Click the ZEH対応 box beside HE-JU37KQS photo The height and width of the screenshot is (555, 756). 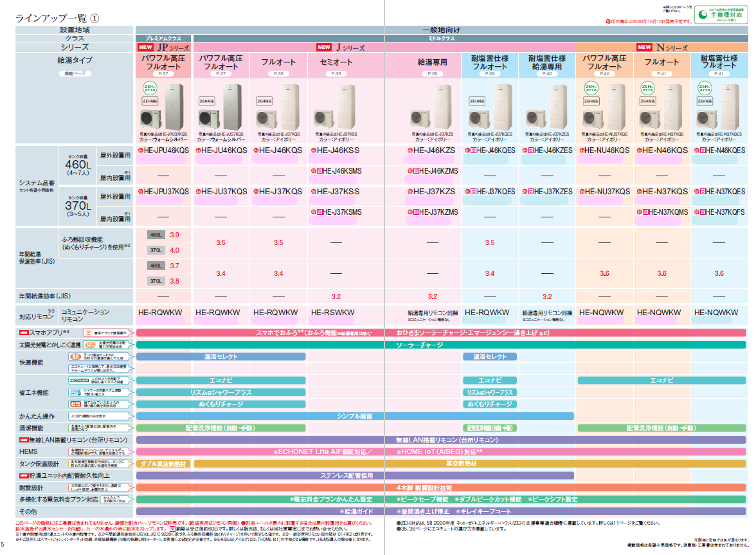click(x=207, y=101)
